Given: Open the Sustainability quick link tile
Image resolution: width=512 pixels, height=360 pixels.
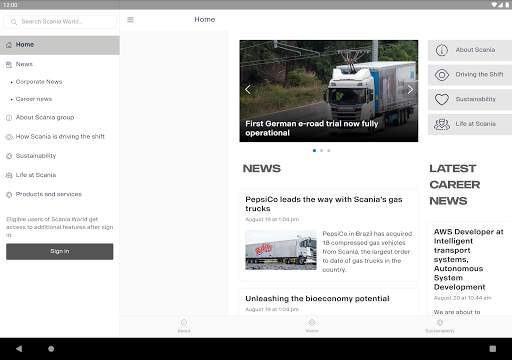Looking at the screenshot, I should [470, 99].
